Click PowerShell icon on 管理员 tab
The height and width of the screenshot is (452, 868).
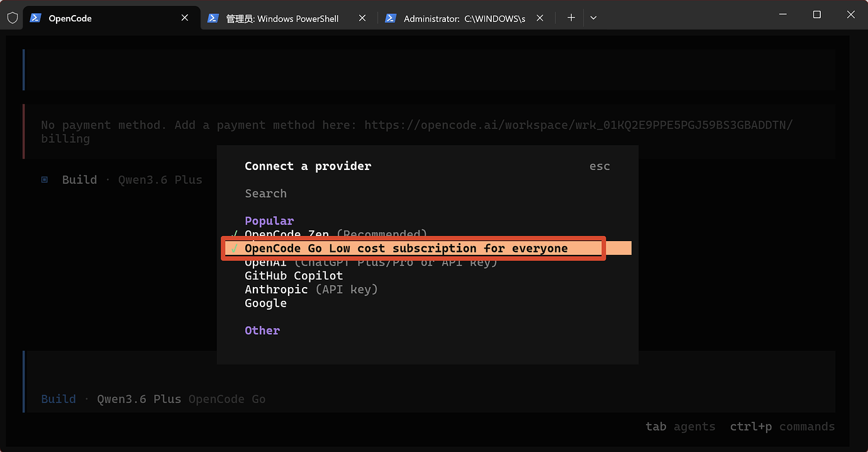coord(213,18)
